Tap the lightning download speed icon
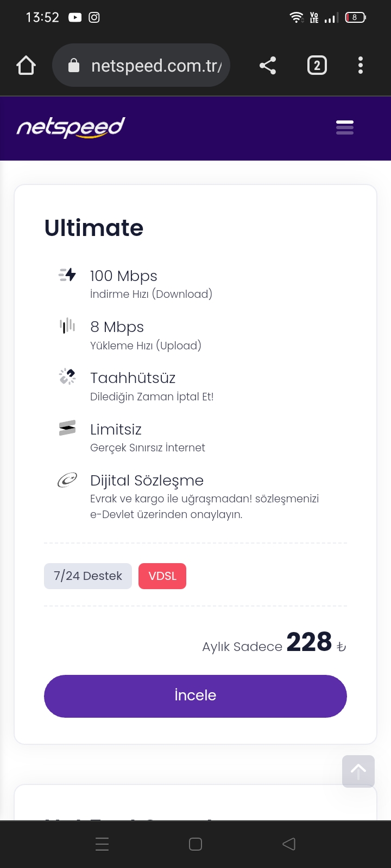 67,275
